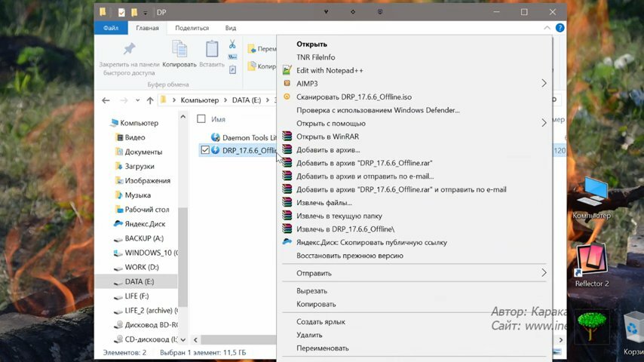Click the navigation pane vertical scrollbar
This screenshot has width=644, height=362.
[183, 257]
